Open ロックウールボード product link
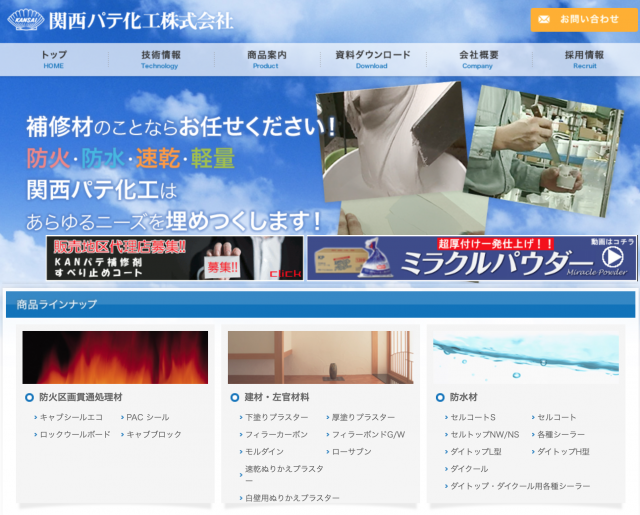The image size is (640, 515). point(75,435)
